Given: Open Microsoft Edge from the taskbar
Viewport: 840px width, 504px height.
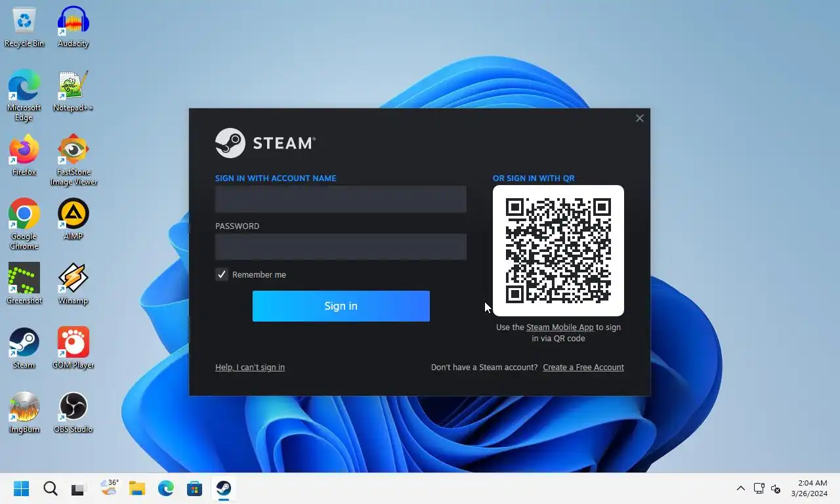Looking at the screenshot, I should (165, 488).
